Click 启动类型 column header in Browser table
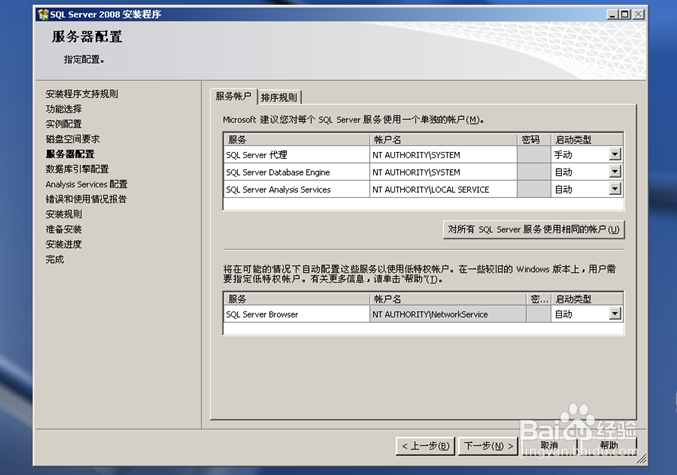The height and width of the screenshot is (475, 677). click(x=587, y=299)
